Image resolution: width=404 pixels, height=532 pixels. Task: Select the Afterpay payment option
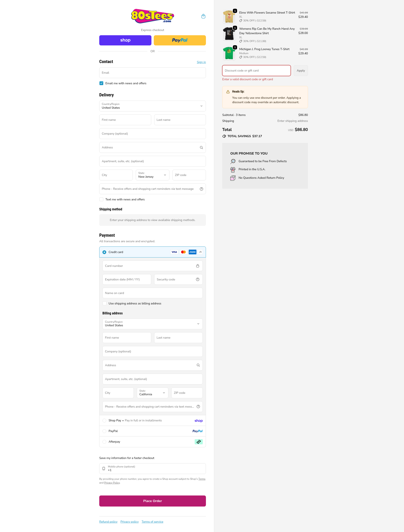point(104,442)
